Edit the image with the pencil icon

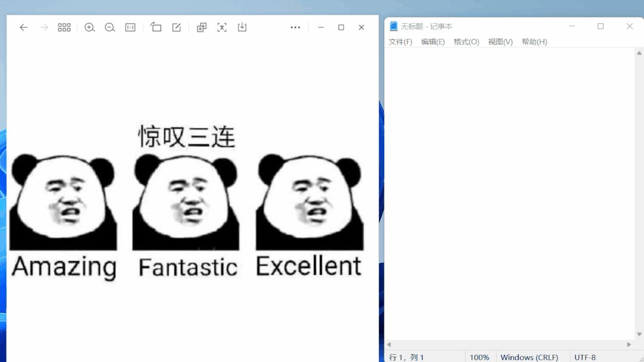[176, 27]
